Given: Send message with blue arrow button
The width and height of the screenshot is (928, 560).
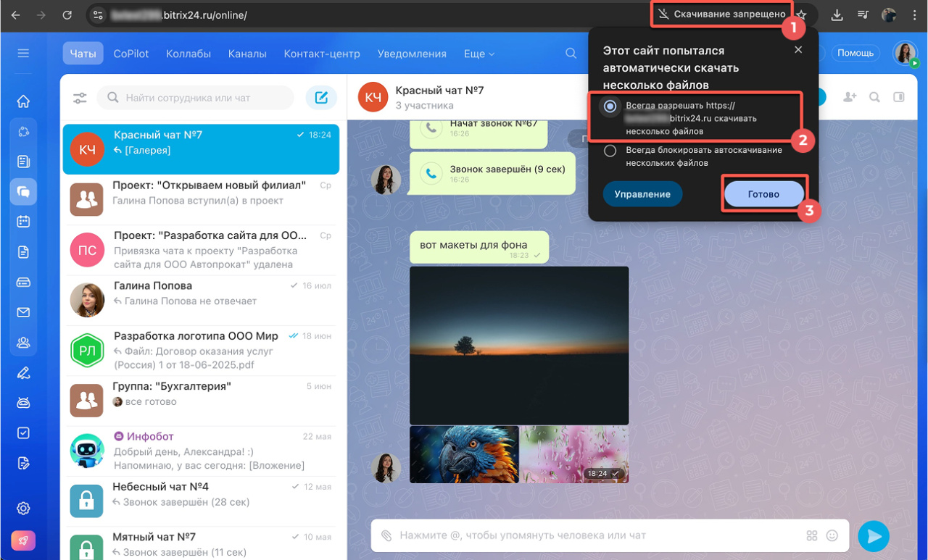Looking at the screenshot, I should click(874, 535).
